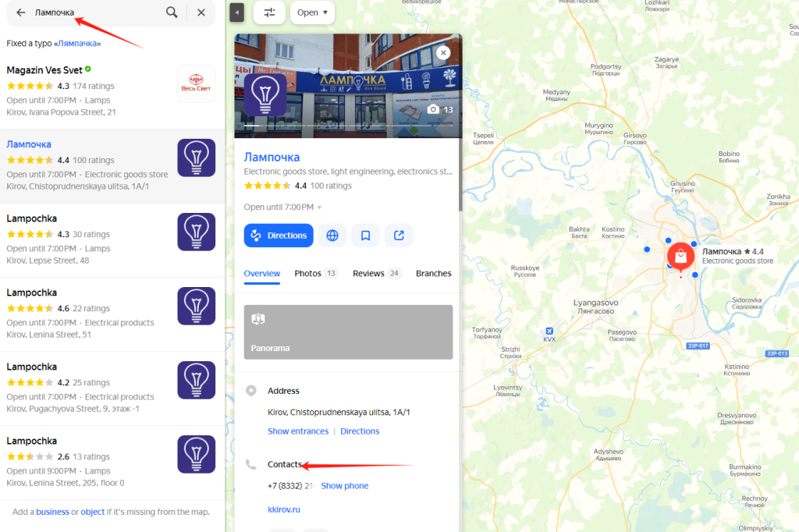Click bulb logo of Pugachyova Street result

[x=196, y=380]
